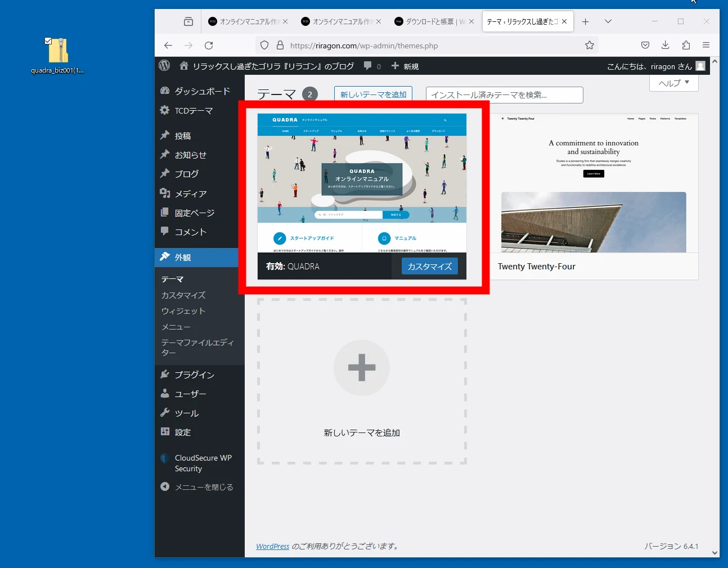Open the Firefox extensions puzzle icon
The image size is (728, 568).
685,46
